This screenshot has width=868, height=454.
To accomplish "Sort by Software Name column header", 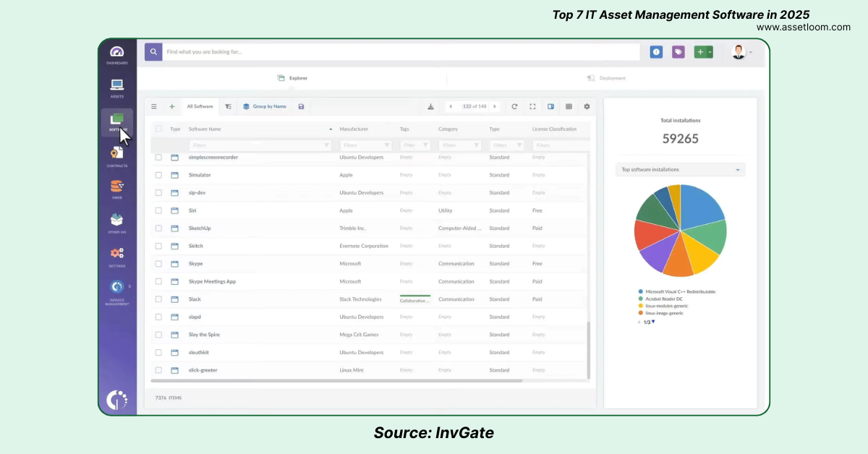I will [x=205, y=129].
